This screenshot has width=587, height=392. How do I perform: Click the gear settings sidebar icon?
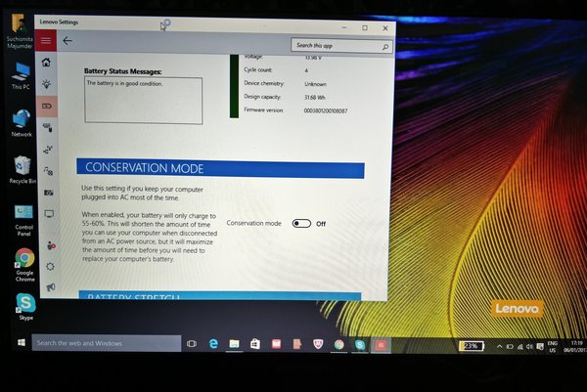(x=50, y=265)
